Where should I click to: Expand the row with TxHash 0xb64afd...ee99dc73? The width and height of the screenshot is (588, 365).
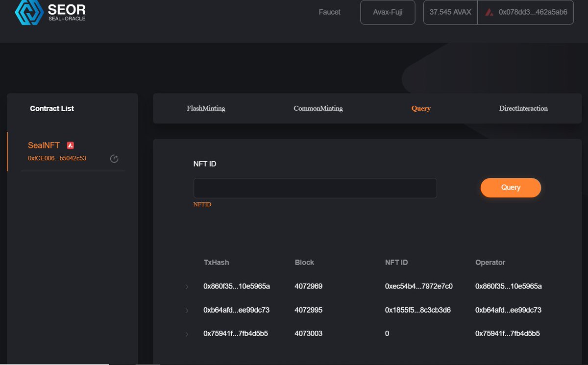[x=187, y=311]
